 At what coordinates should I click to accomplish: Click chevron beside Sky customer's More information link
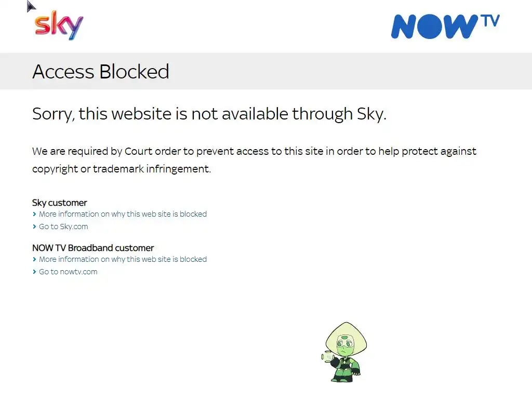[34, 214]
